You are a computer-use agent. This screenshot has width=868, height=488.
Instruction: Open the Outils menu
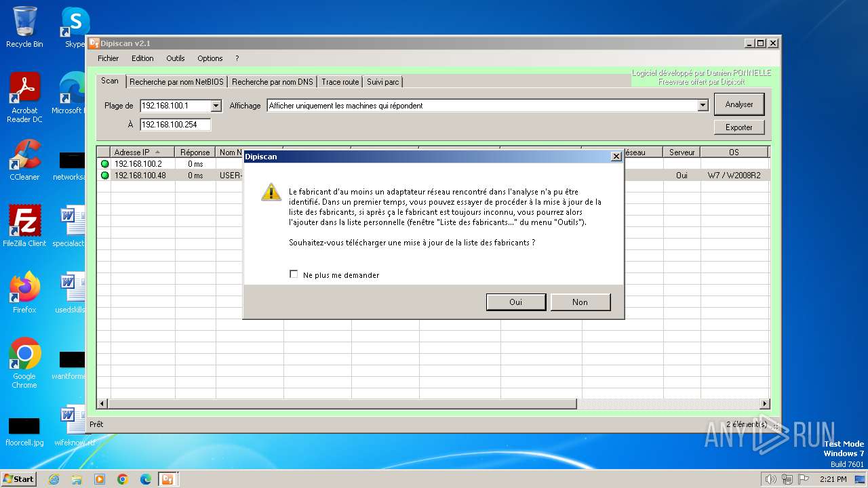coord(176,58)
